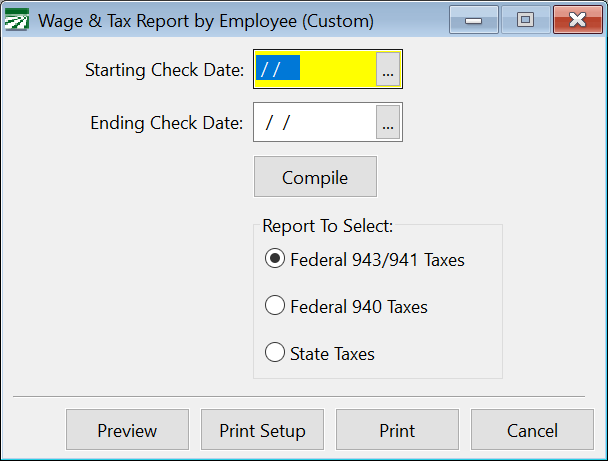Open date picker for Ending Check Date
This screenshot has height=461, width=608.
(388, 123)
